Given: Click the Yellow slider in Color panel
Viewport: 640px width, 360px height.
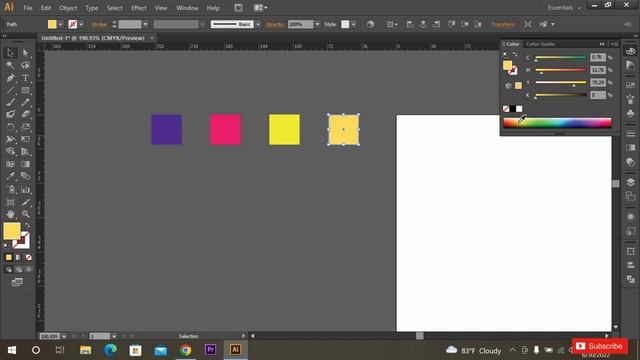Looking at the screenshot, I should [560, 82].
